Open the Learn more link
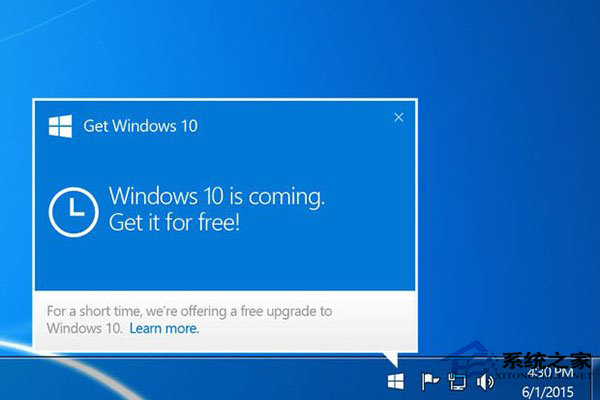600x400 pixels. click(164, 328)
